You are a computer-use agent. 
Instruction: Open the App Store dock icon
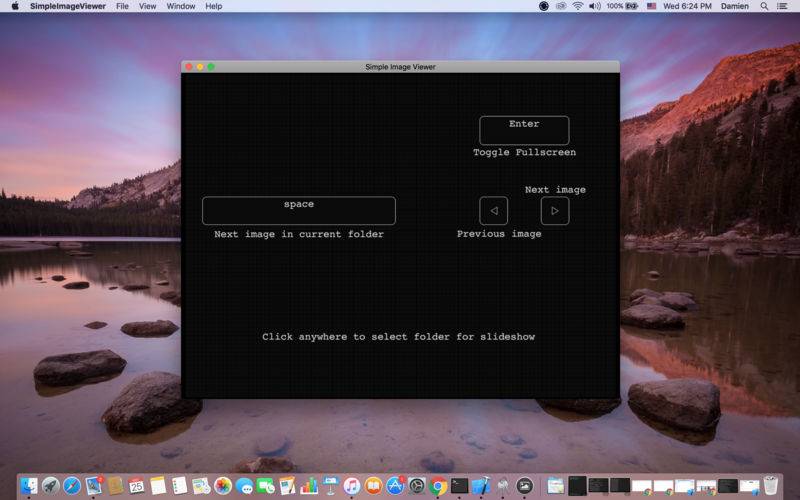click(x=395, y=486)
